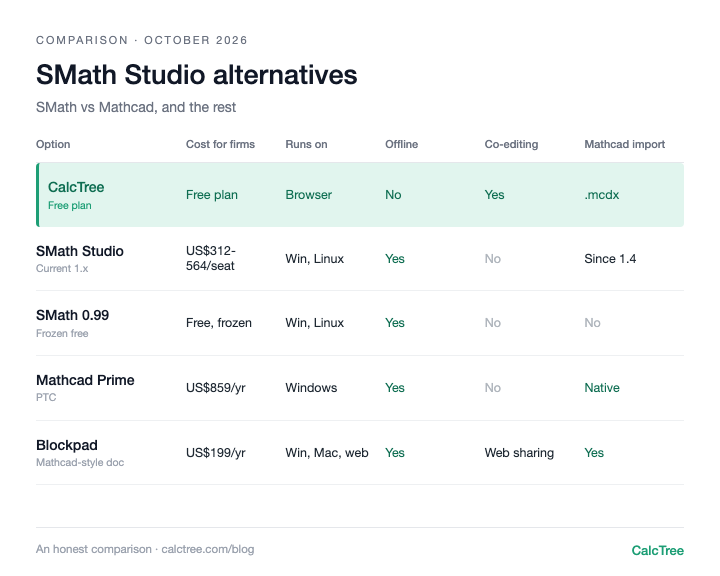Screen dimensions: 720x576
Task: Click the 'Native' import cell
Action: click(602, 388)
